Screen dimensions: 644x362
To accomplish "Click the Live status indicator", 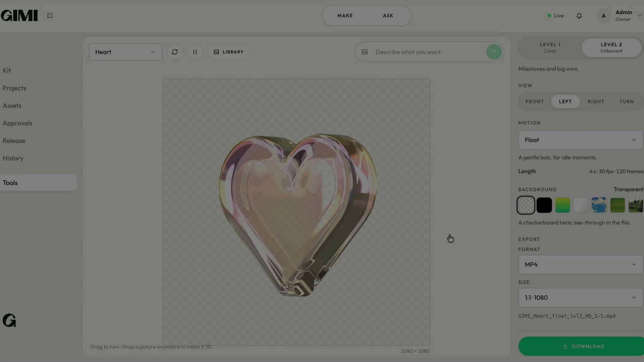I will point(555,16).
